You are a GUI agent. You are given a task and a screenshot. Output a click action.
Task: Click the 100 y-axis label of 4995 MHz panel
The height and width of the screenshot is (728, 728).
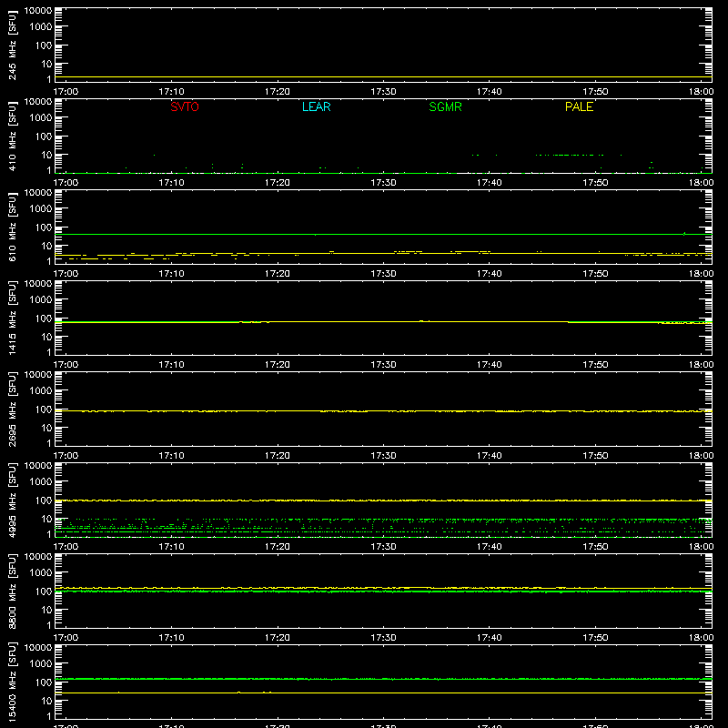pyautogui.click(x=44, y=500)
